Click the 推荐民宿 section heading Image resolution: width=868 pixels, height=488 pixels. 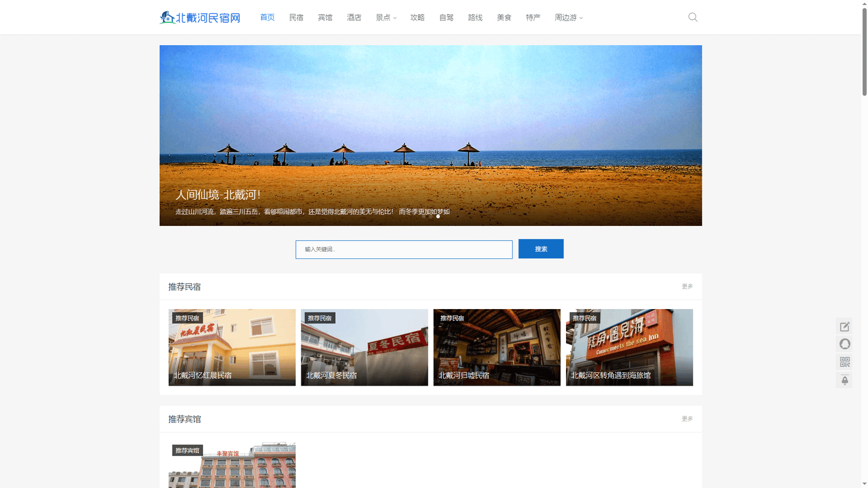[184, 287]
